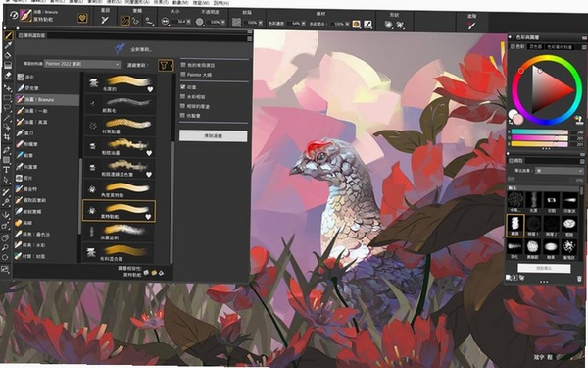Image resolution: width=588 pixels, height=368 pixels.
Task: Unfavorite the 毛厚的 brush variant heart
Action: [x=150, y=89]
